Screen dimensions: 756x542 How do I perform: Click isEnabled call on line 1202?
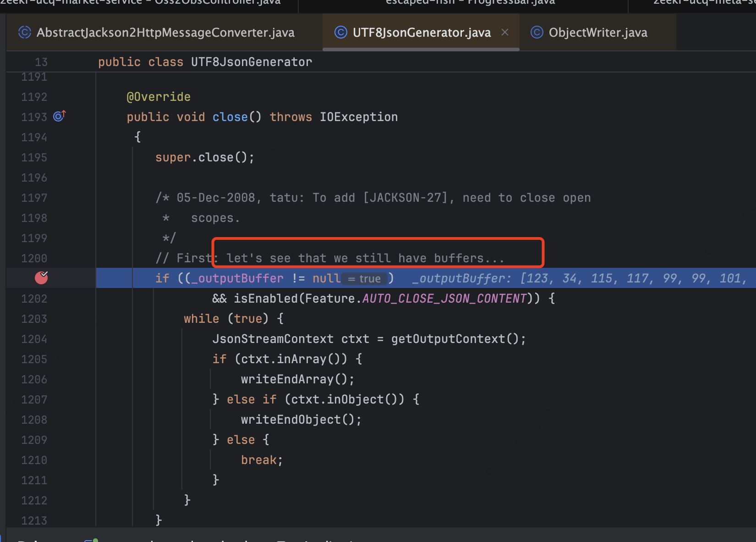(x=265, y=299)
